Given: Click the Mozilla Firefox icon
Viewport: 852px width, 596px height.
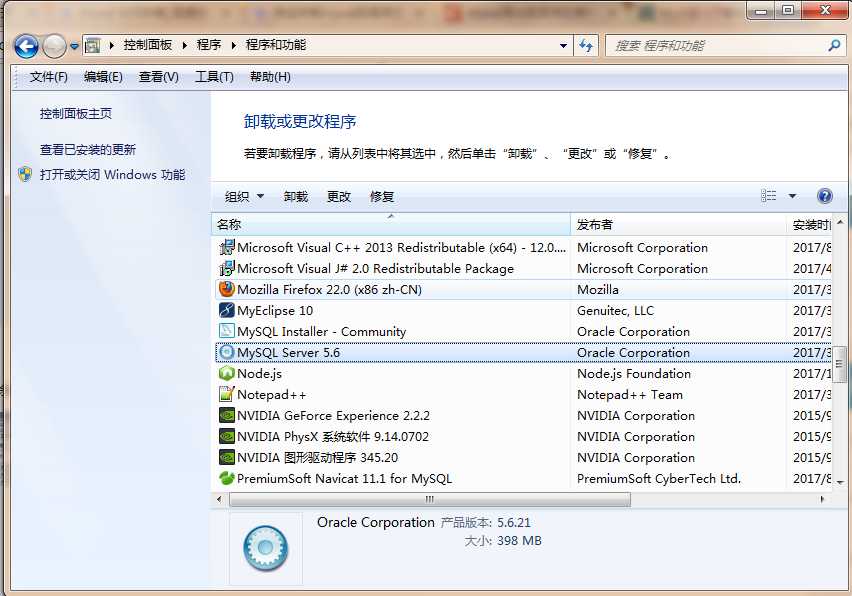Looking at the screenshot, I should (x=227, y=289).
